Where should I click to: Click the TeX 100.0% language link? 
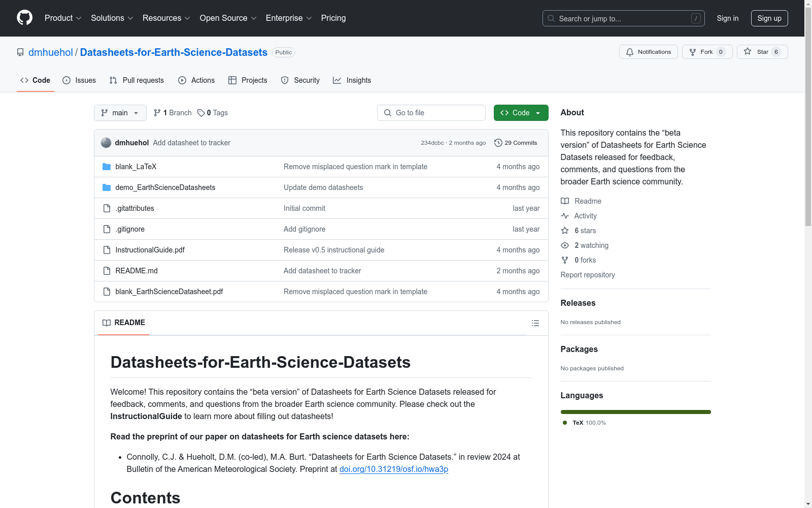pos(584,423)
